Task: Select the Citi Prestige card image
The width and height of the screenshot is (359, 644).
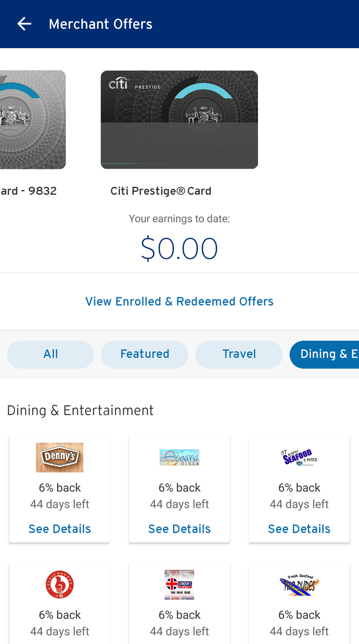Action: [180, 119]
